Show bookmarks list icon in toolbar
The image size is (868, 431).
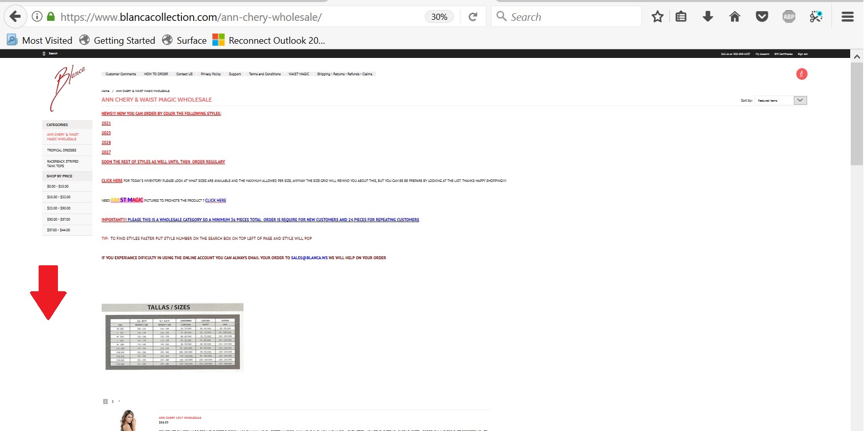[681, 17]
